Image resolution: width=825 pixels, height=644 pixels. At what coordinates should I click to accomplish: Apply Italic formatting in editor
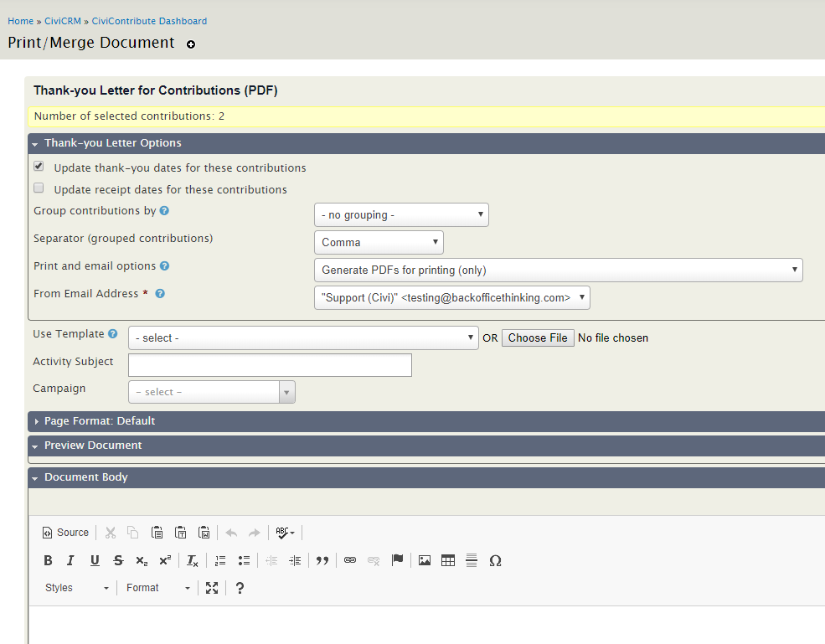(x=70, y=561)
